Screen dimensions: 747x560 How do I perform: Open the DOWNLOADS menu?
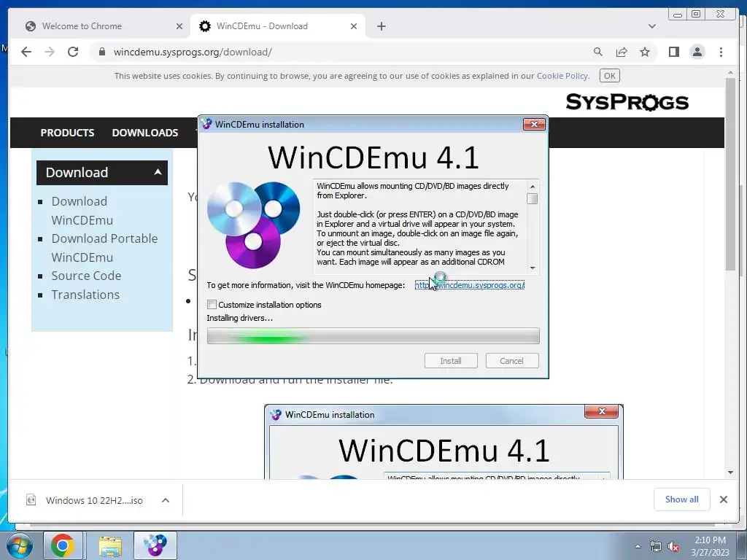pos(145,133)
